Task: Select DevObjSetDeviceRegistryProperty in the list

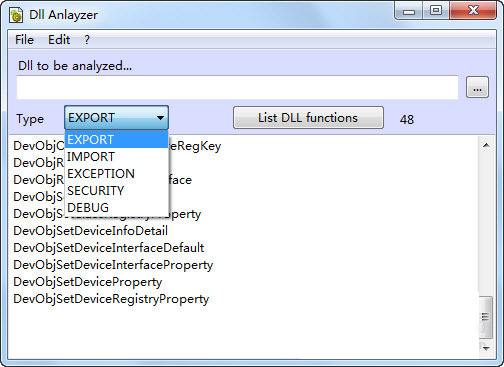Action: pyautogui.click(x=111, y=299)
